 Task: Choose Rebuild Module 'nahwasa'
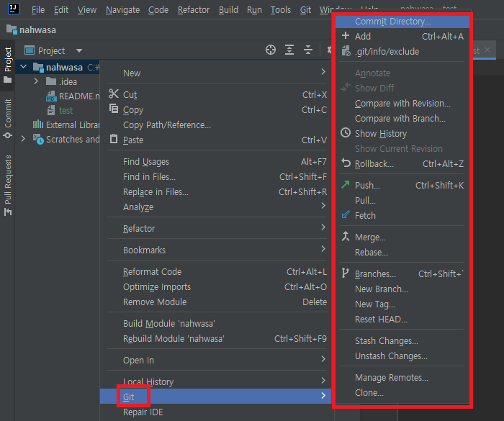(x=217, y=338)
